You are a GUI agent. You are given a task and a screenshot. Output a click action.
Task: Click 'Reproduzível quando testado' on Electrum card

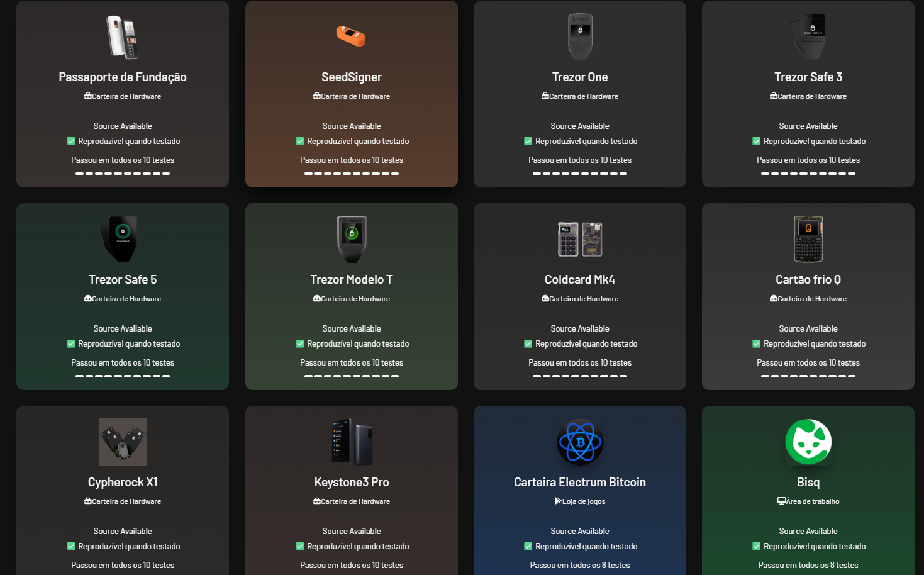[586, 547]
